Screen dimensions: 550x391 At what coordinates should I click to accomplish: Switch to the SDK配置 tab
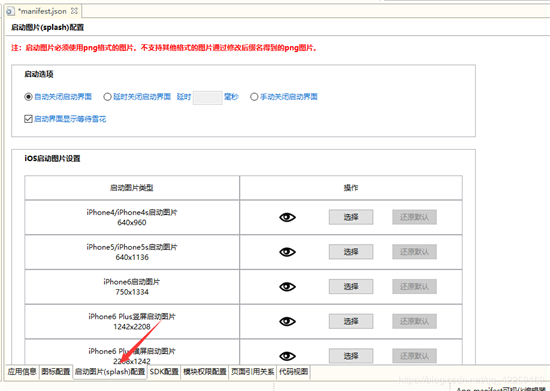click(164, 372)
